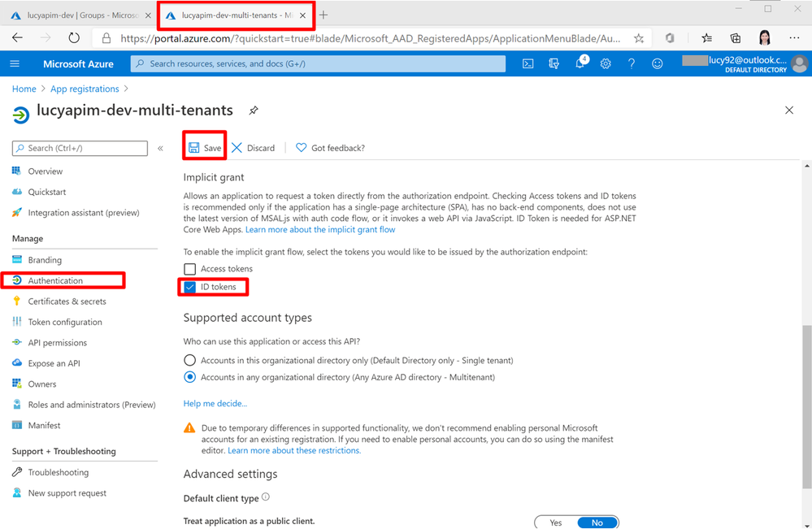Viewport: 812px width, 529px height.
Task: Click the browser address bar URL
Action: 371,38
